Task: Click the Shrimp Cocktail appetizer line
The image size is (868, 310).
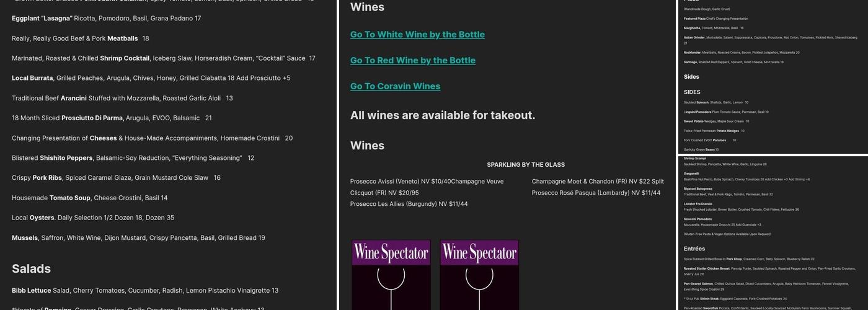Action: (163, 58)
